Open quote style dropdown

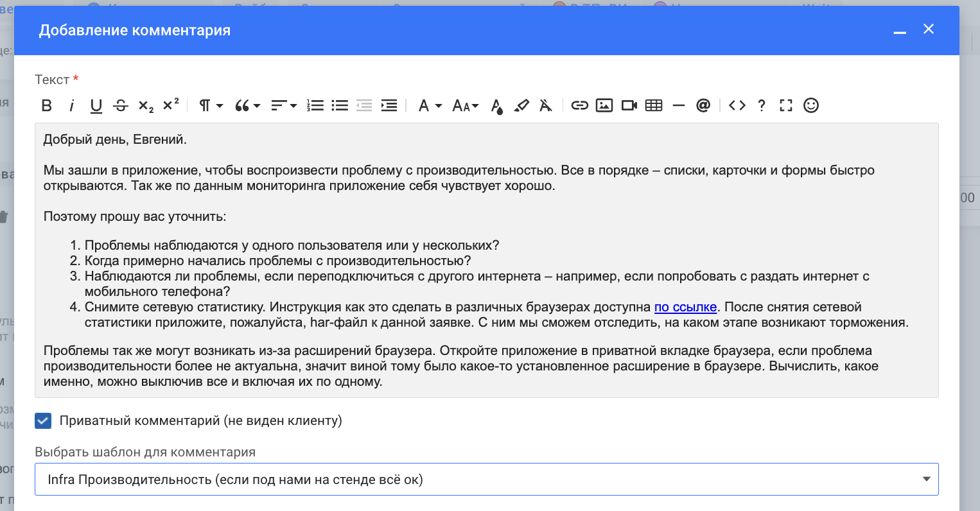coord(247,105)
